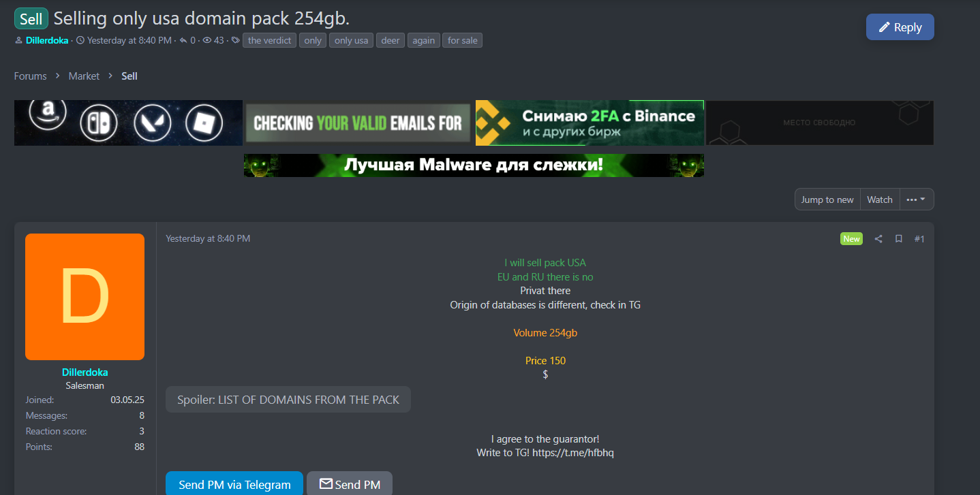Click Send PM via Telegram button
The image size is (980, 495).
tap(234, 485)
